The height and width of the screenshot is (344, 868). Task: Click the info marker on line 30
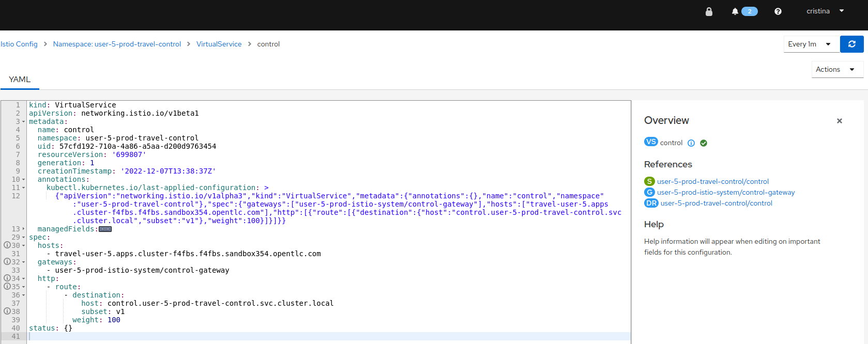[x=7, y=245]
